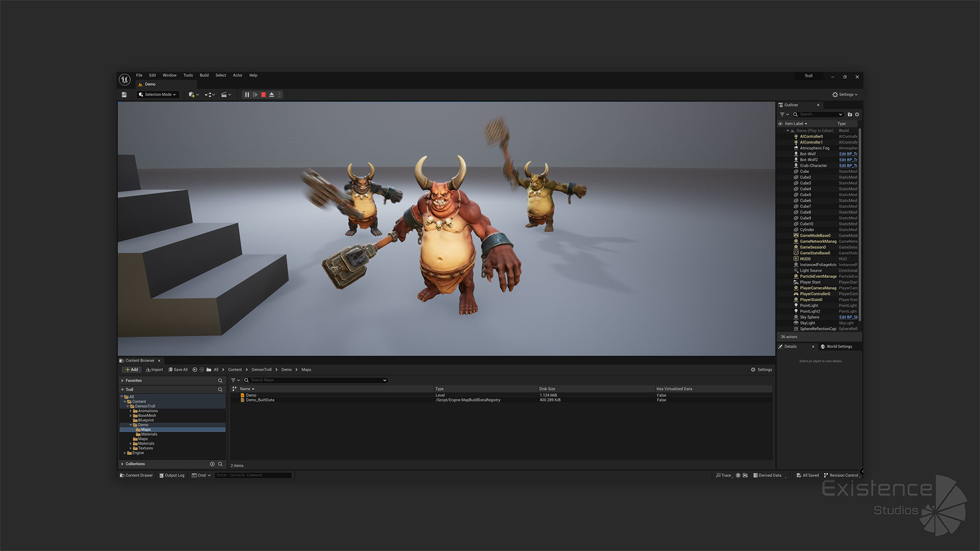The height and width of the screenshot is (551, 980).
Task: Open the Actor menu
Action: [238, 76]
